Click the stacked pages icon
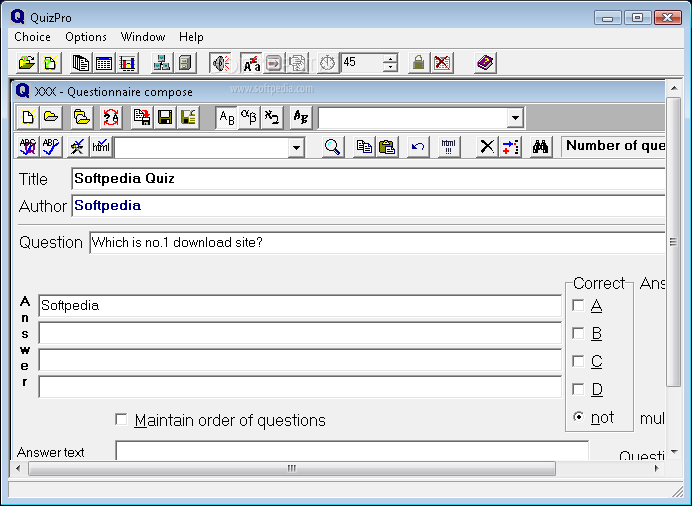 click(81, 63)
